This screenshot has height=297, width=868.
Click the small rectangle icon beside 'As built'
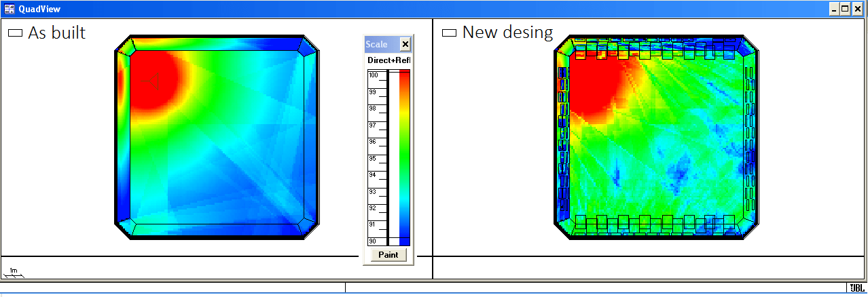pyautogui.click(x=15, y=33)
